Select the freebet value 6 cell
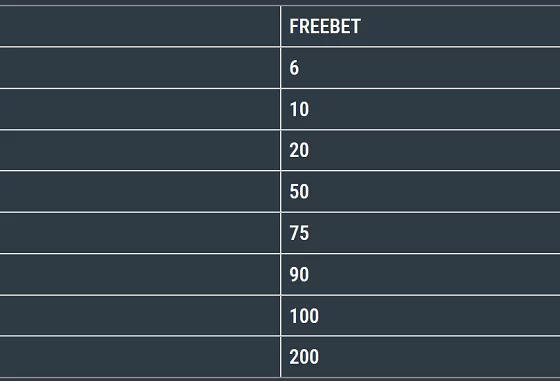 coord(420,68)
